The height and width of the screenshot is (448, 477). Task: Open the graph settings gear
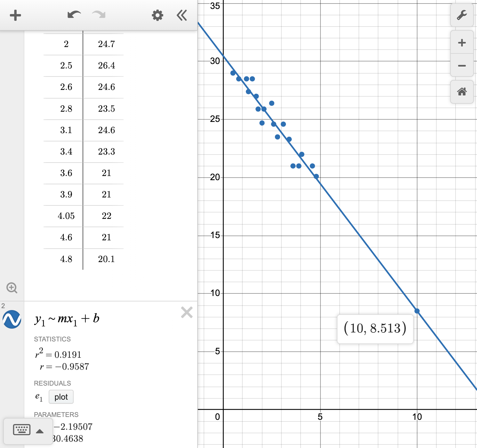click(x=157, y=15)
